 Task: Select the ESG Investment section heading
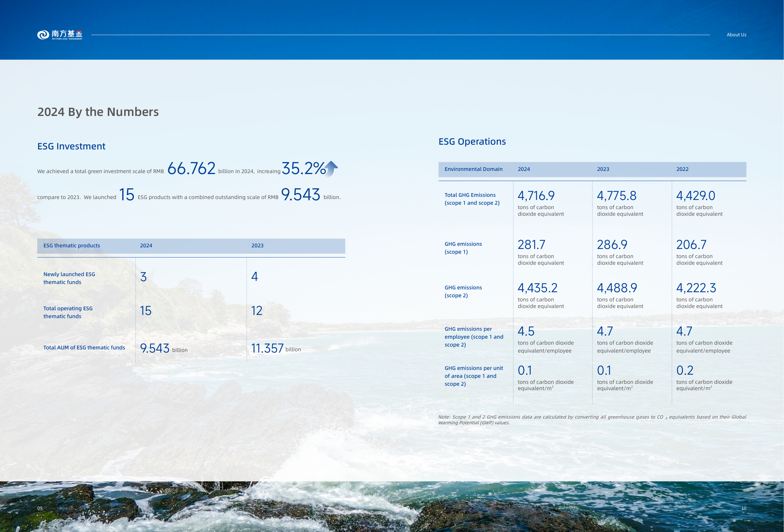pos(71,146)
